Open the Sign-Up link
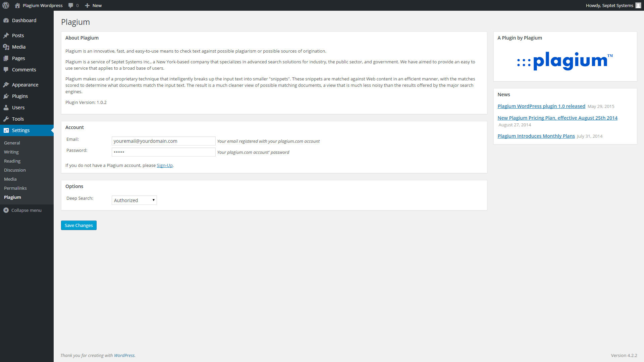 [165, 165]
